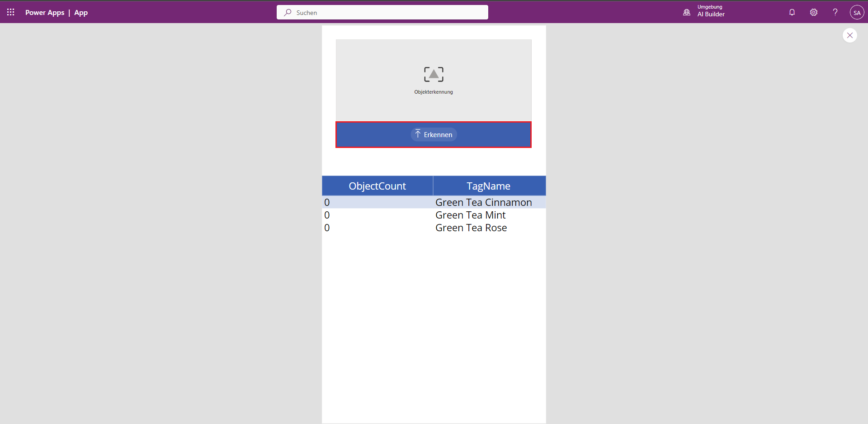Open the help question mark
The width and height of the screenshot is (868, 424).
click(x=835, y=12)
